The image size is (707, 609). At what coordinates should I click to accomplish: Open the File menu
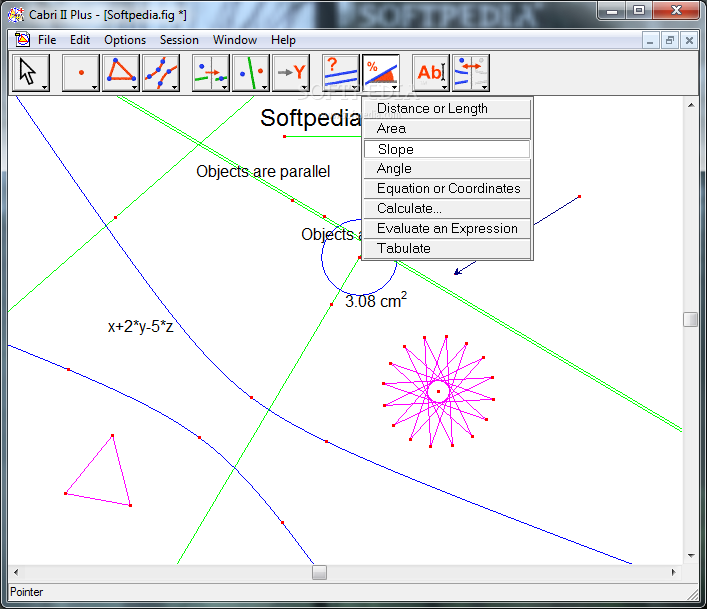47,40
